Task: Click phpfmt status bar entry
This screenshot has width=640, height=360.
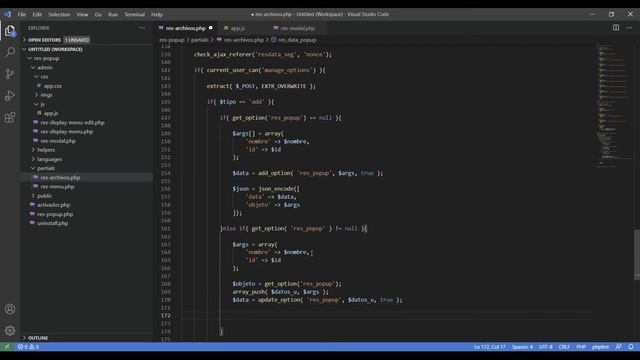Action: pos(600,347)
